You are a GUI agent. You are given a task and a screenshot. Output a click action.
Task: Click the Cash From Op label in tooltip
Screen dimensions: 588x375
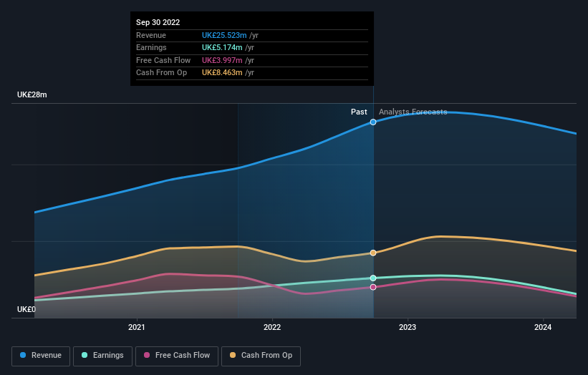pos(161,73)
